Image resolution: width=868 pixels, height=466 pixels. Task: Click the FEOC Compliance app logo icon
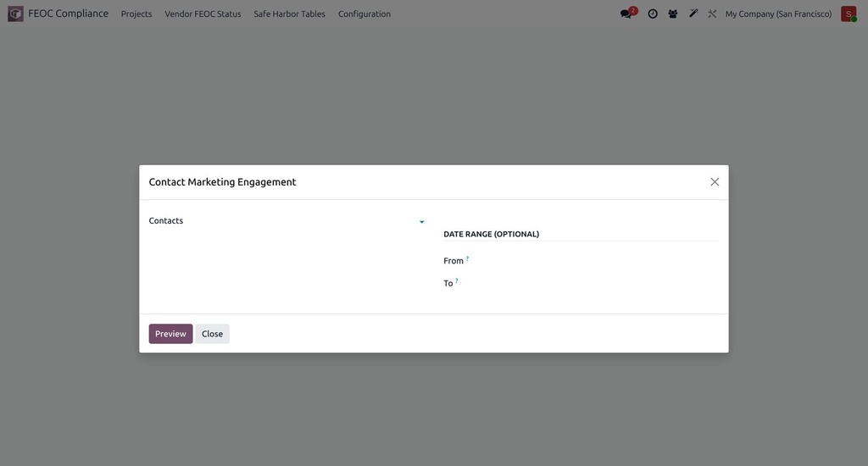tap(15, 14)
